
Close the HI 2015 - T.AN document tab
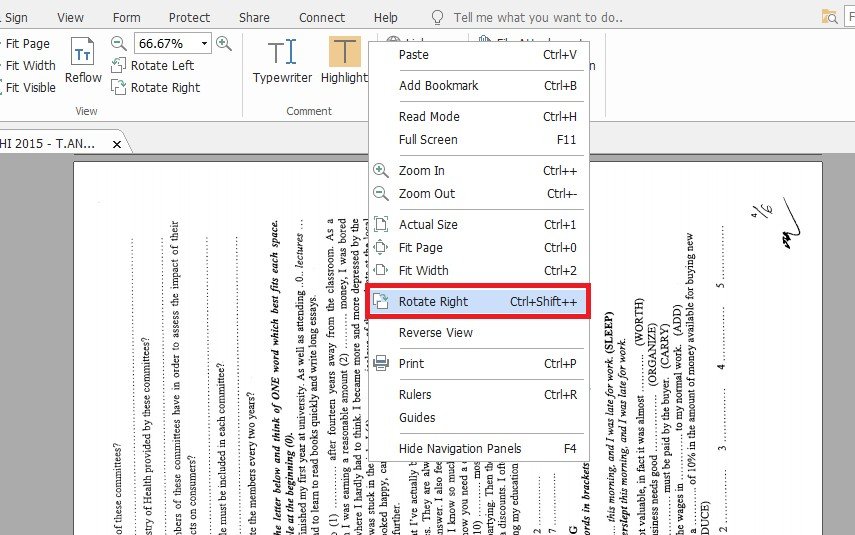click(x=117, y=145)
